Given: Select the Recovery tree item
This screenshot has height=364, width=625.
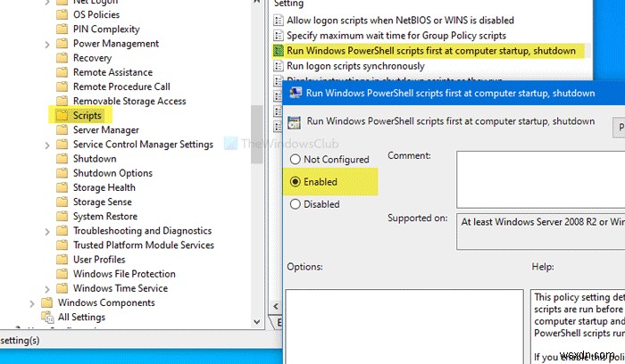Looking at the screenshot, I should pyautogui.click(x=92, y=58).
